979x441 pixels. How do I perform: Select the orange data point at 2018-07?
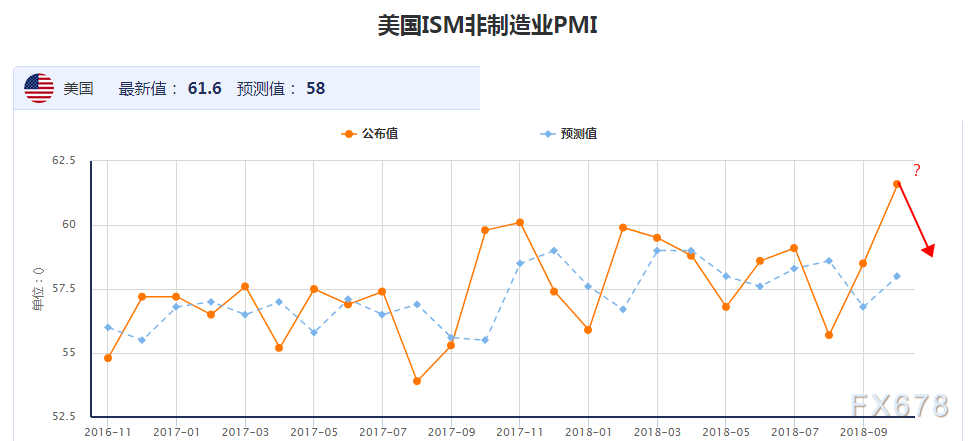[x=794, y=248]
